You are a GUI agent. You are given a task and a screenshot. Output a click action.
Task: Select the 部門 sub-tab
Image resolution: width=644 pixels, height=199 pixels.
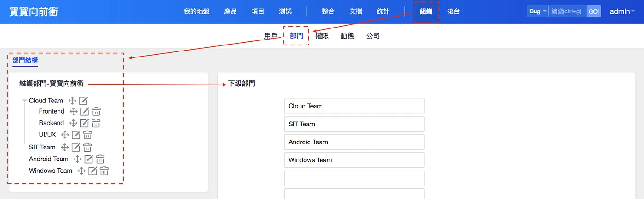[296, 36]
